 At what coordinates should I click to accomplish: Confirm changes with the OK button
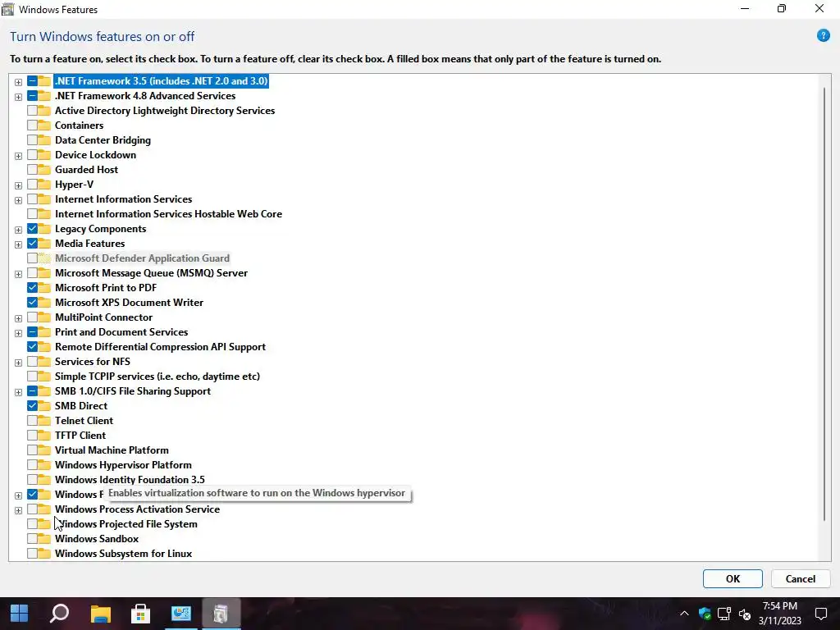click(733, 578)
